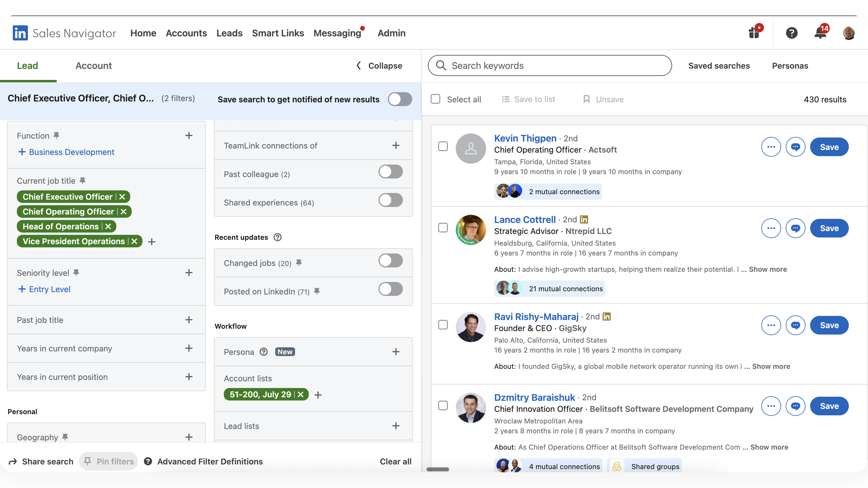Remove Chief Executive Officer title filter
This screenshot has width=868, height=488.
point(122,197)
